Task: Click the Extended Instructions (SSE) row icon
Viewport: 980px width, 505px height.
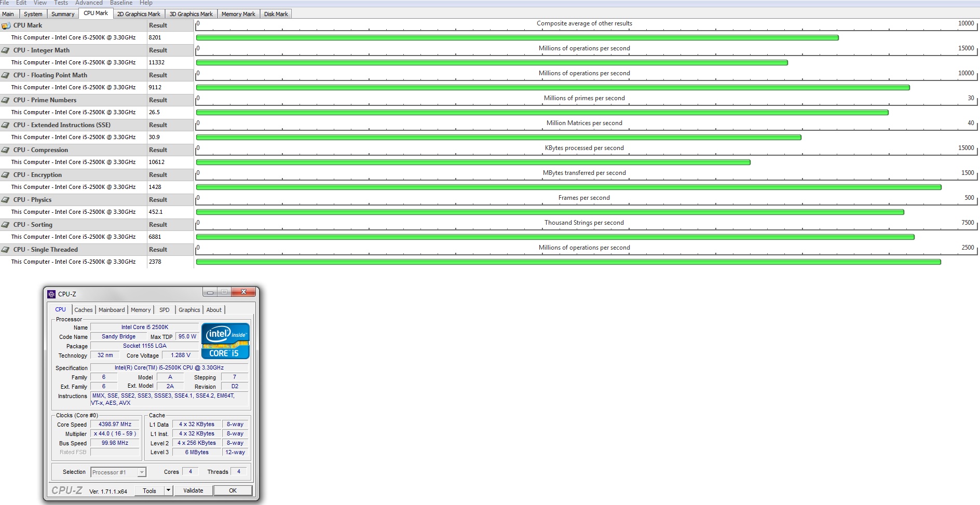Action: point(6,125)
